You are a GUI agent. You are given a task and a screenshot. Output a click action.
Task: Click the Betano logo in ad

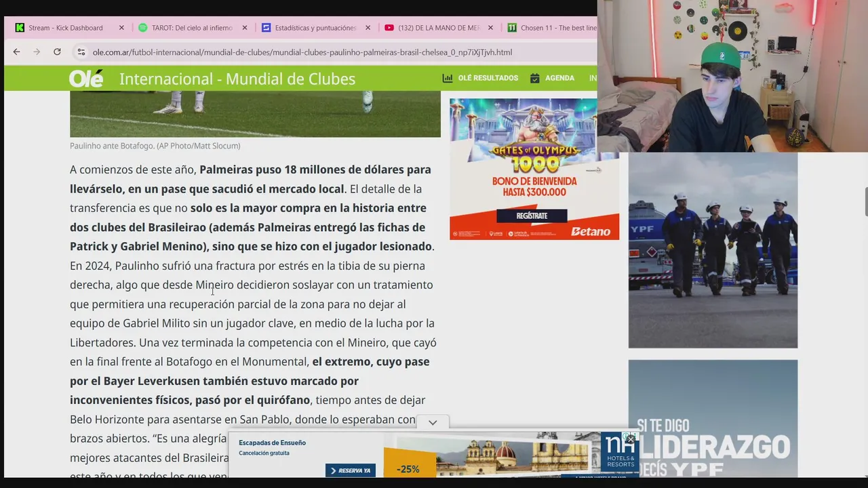591,232
